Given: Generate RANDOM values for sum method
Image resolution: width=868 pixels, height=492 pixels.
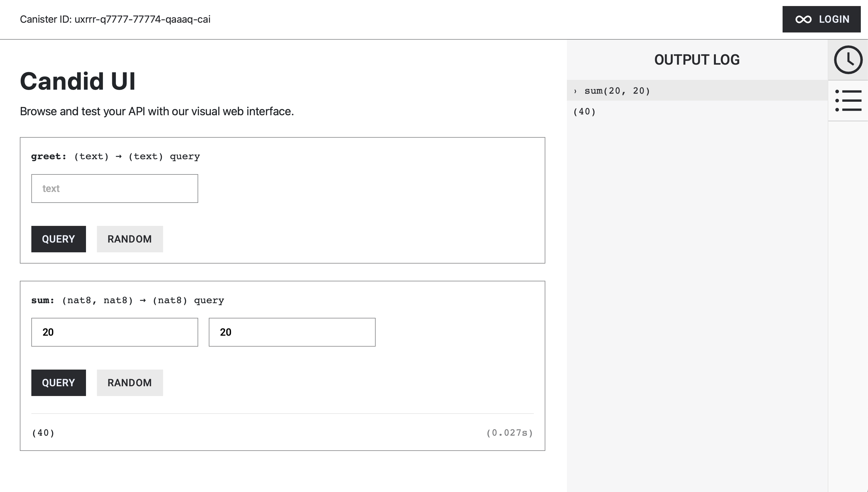Looking at the screenshot, I should pyautogui.click(x=129, y=383).
